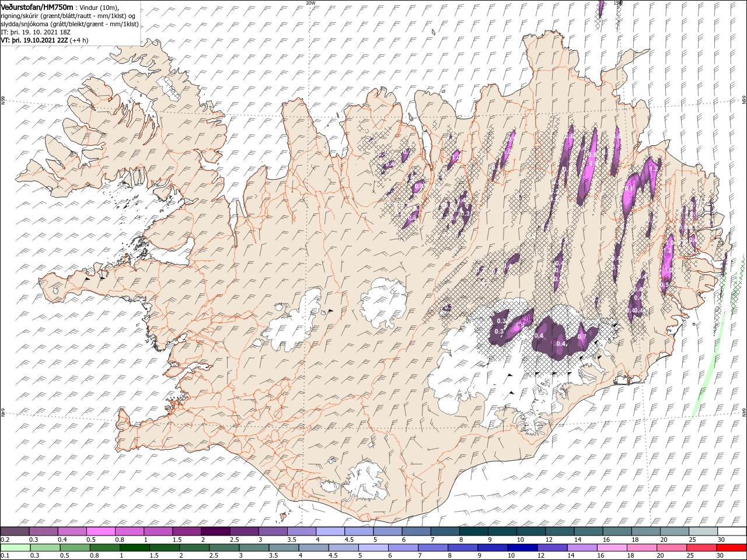The height and width of the screenshot is (560, 747).
Task: Click the light purple swatch labeled 14 in lower legend
Action: 581,548
